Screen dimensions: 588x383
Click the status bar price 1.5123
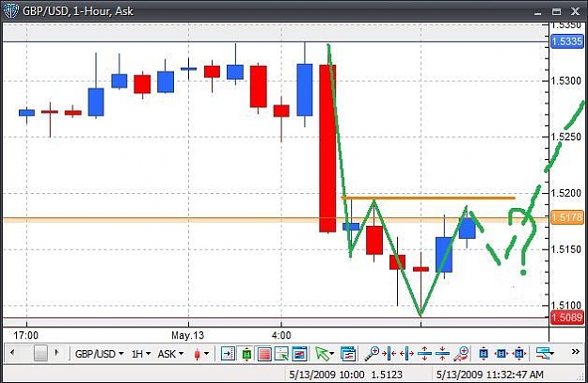(x=387, y=375)
